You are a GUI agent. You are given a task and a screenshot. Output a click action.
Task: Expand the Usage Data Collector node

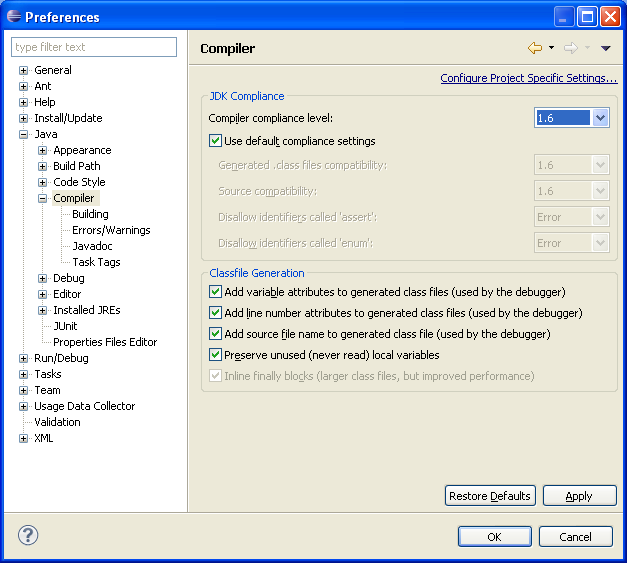click(23, 406)
